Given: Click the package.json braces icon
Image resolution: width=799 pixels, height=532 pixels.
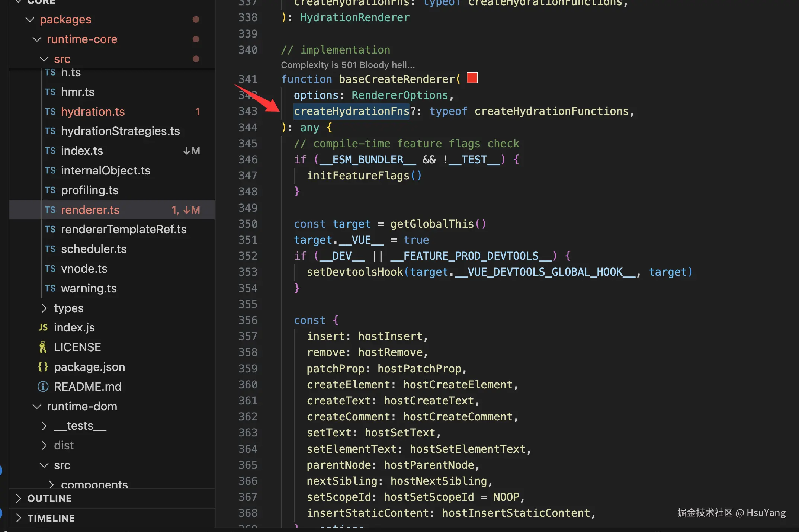Looking at the screenshot, I should point(43,367).
